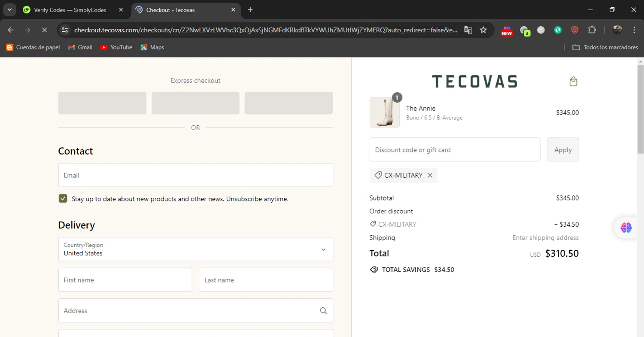
Task: Click the third express checkout button
Action: point(289,103)
